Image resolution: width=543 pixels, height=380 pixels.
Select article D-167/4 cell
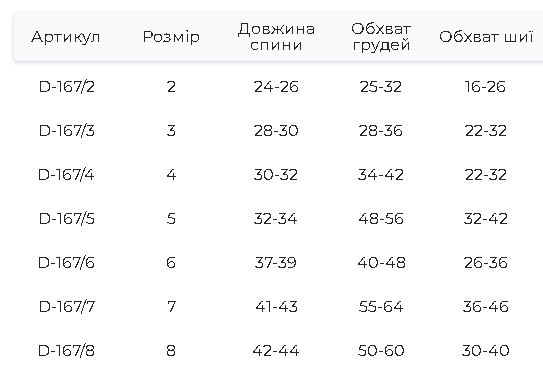click(66, 175)
